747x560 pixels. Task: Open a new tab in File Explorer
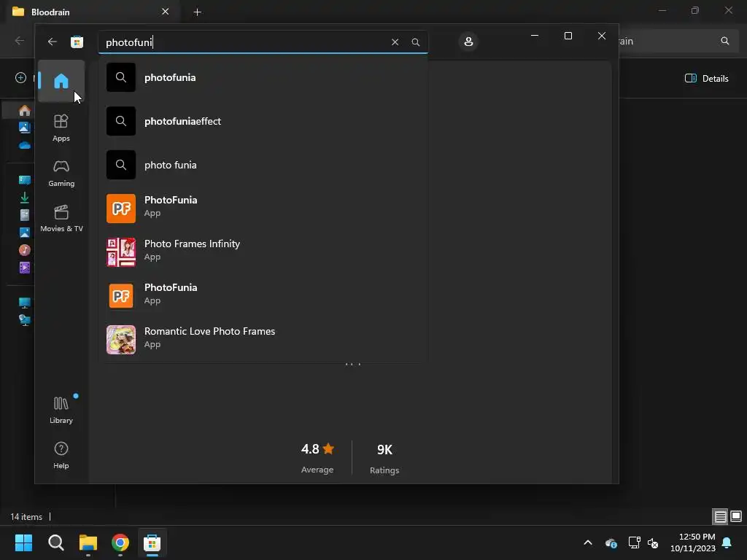(x=197, y=12)
